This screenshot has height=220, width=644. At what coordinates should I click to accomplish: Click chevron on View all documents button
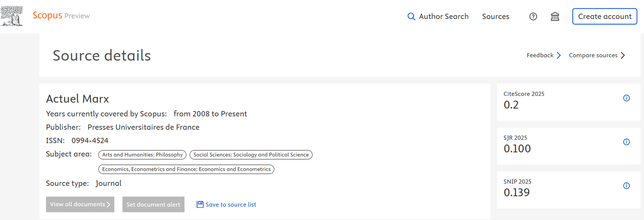(x=108, y=204)
